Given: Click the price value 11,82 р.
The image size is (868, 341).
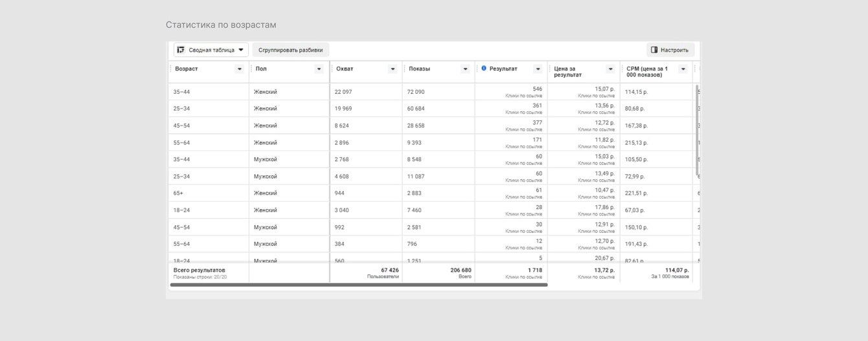Looking at the screenshot, I should coord(605,139).
